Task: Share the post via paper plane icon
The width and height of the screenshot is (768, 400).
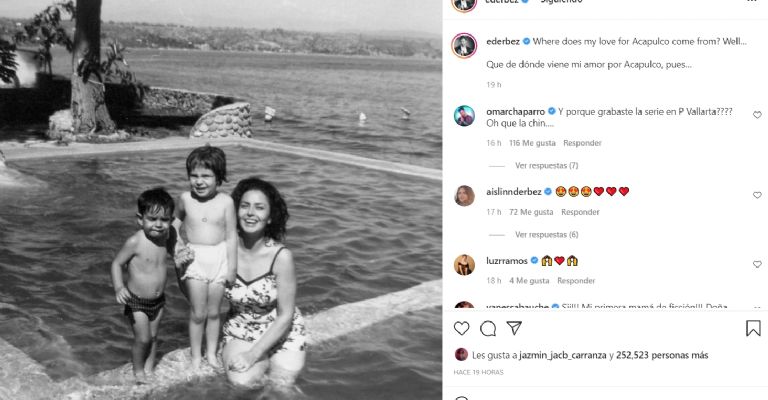Action: tap(514, 328)
